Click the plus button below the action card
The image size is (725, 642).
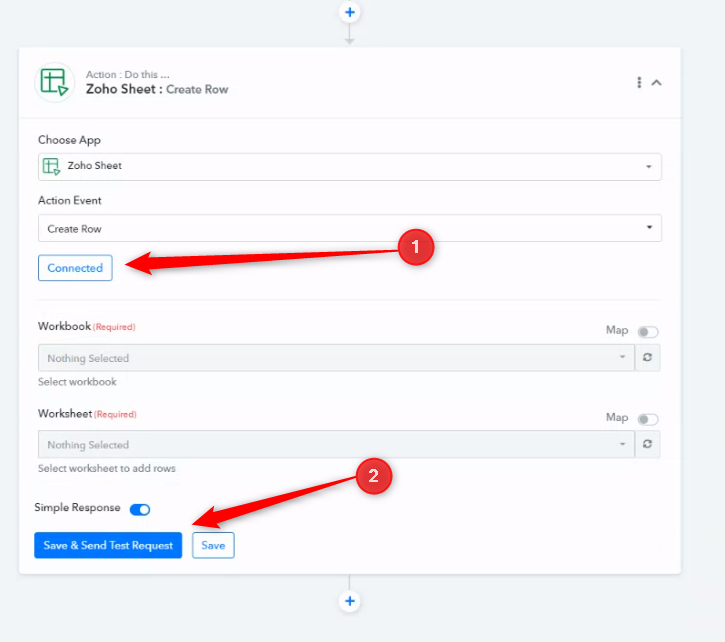coord(350,601)
